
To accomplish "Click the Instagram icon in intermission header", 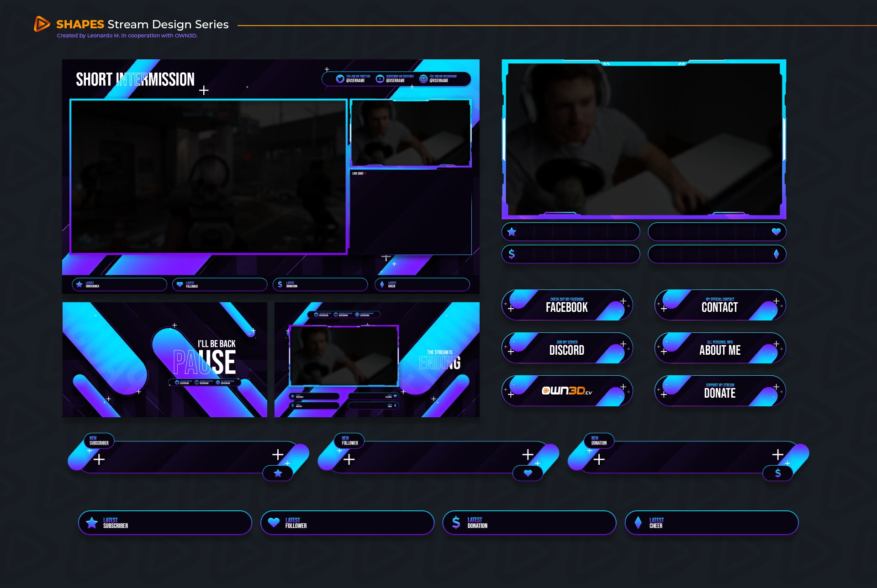I will tap(423, 79).
